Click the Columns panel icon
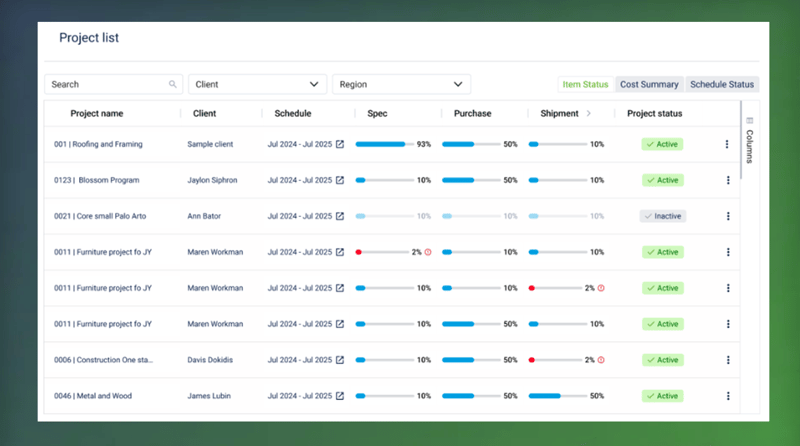 point(749,120)
